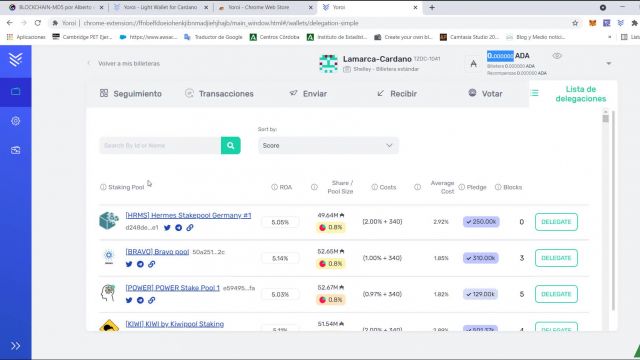Screen dimensions: 640x360
Task: Open Telegram icon for BRAVO pool
Action: tap(140, 264)
